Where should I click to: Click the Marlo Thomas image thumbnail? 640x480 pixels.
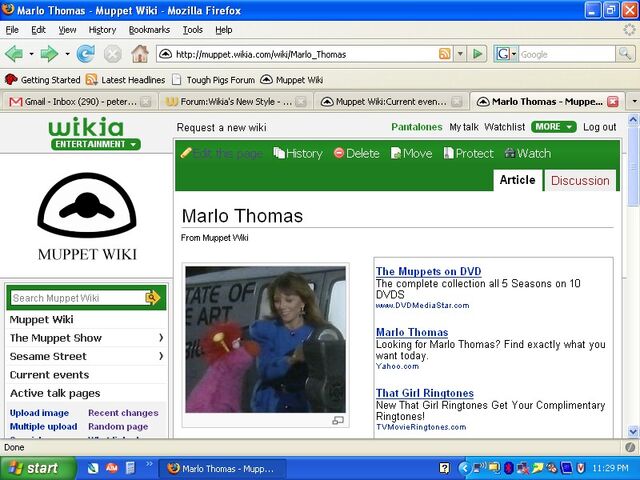tap(265, 340)
